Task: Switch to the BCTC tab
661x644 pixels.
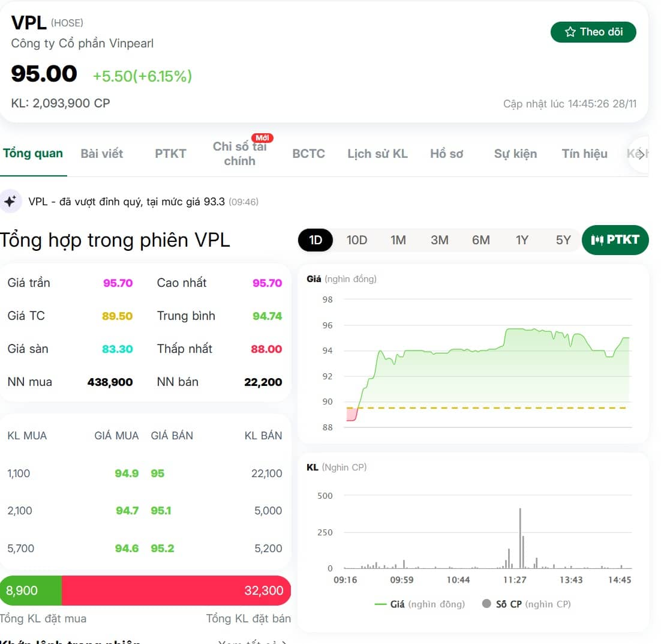Action: (308, 154)
